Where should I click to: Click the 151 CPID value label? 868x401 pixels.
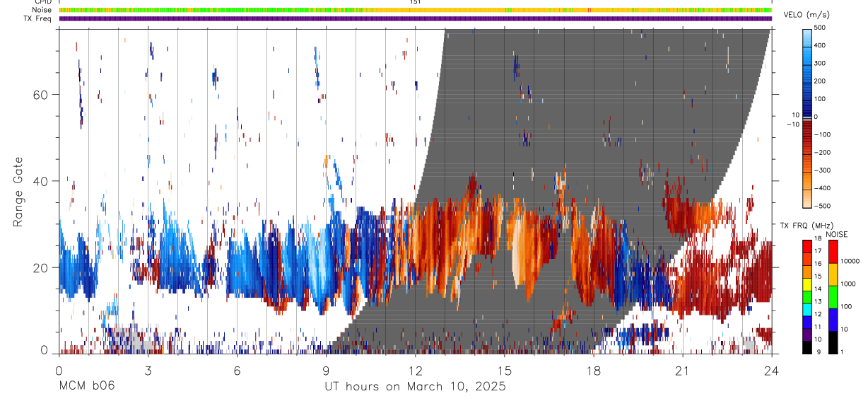(x=416, y=2)
